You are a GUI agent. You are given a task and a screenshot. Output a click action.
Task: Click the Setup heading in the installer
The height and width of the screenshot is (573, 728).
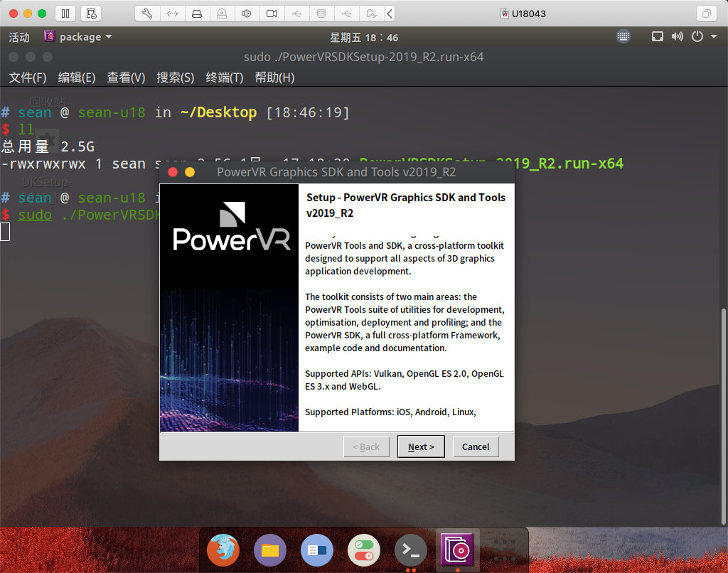pos(406,205)
